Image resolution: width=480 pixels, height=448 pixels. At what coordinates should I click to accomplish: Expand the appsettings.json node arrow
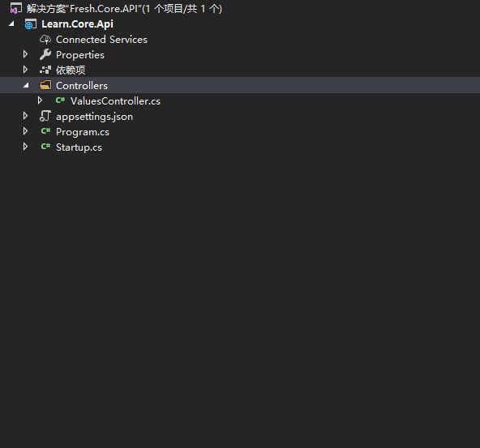[x=25, y=116]
